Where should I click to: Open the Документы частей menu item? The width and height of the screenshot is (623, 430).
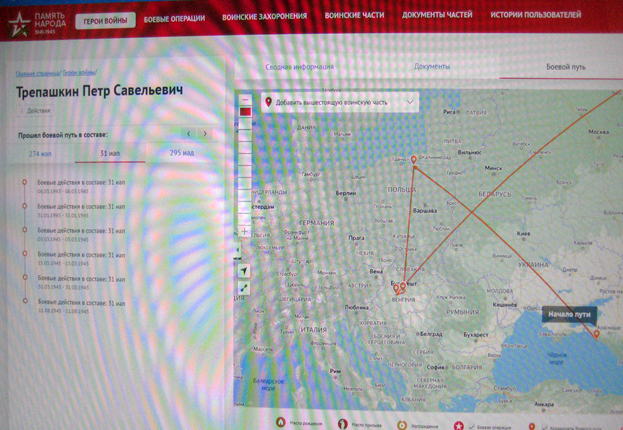click(437, 15)
